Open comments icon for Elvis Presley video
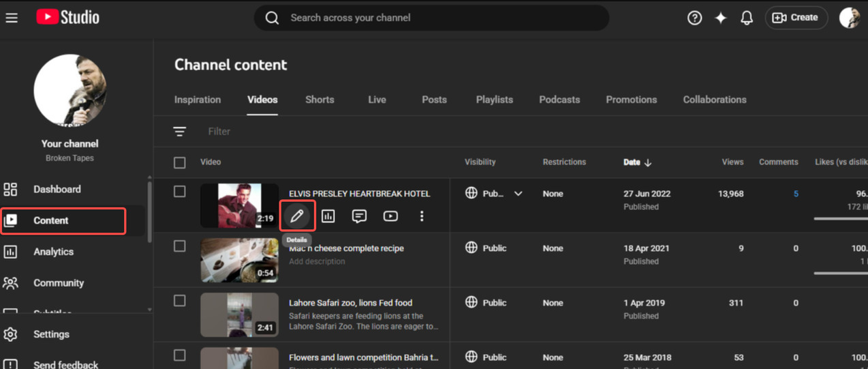Viewport: 868px width, 369px height. [x=359, y=216]
